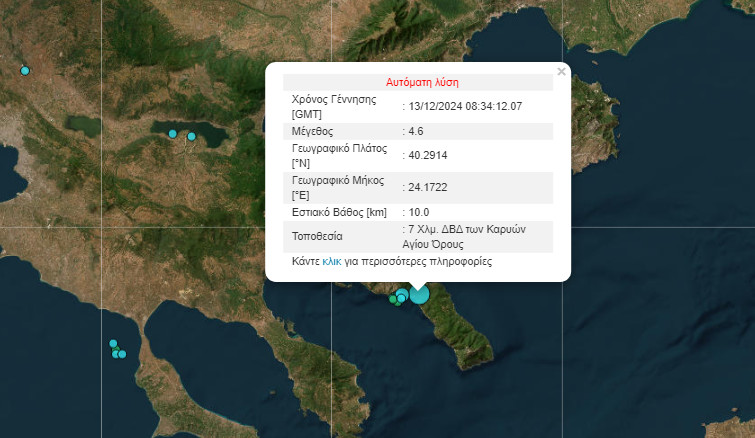This screenshot has height=438, width=755.
Task: Select leftmost green marker near the popup pointer
Action: (393, 299)
